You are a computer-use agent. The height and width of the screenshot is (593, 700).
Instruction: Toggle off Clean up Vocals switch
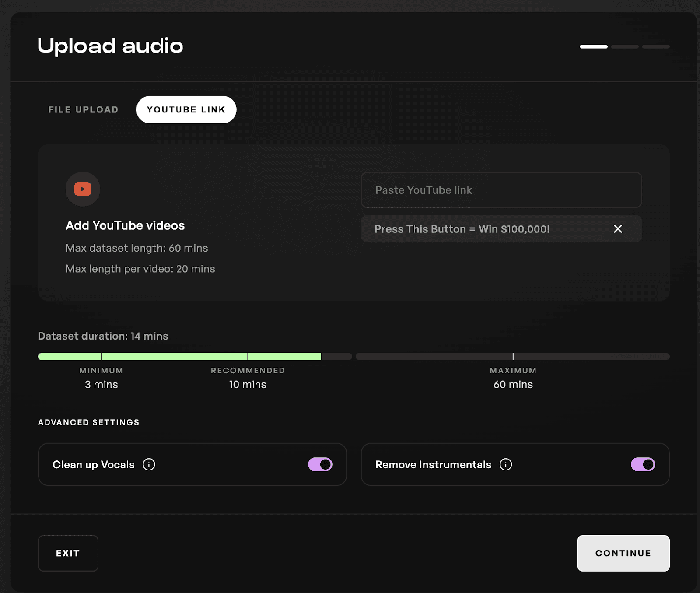(320, 464)
